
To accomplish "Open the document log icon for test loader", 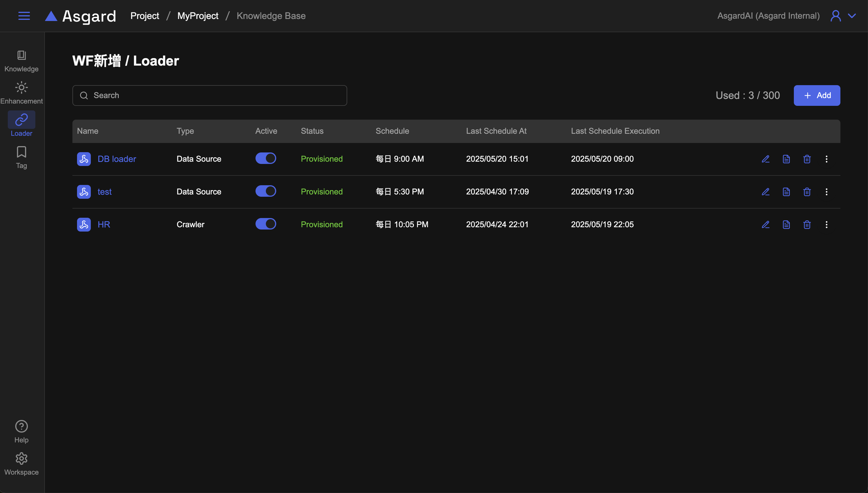I will click(x=786, y=192).
